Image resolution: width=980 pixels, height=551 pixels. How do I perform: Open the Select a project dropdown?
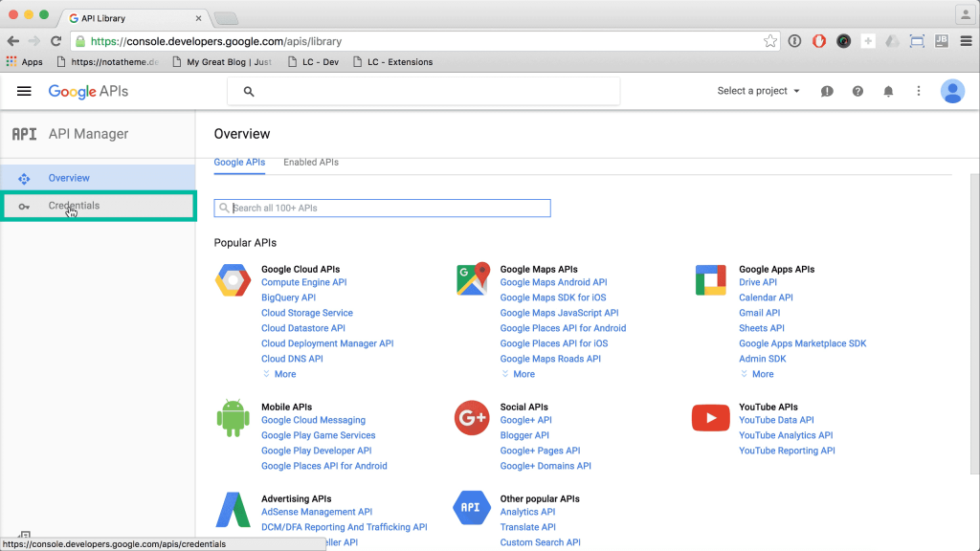point(758,91)
